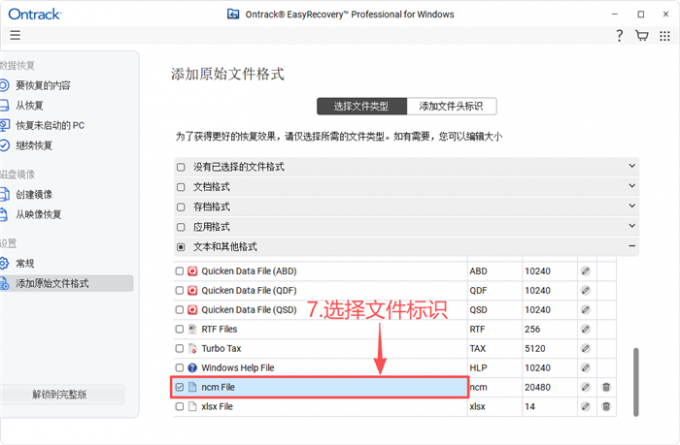The image size is (680, 445).
Task: Click the ncm File document icon
Action: [x=193, y=387]
